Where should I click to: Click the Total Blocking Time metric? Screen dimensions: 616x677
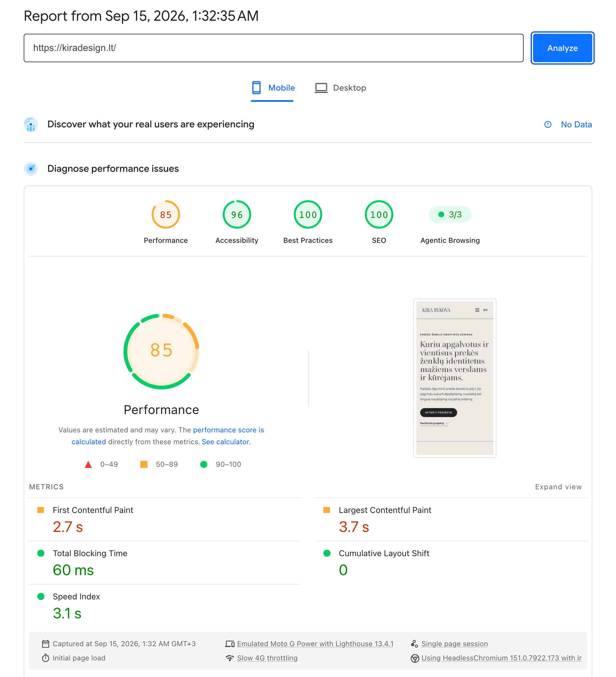click(x=165, y=562)
